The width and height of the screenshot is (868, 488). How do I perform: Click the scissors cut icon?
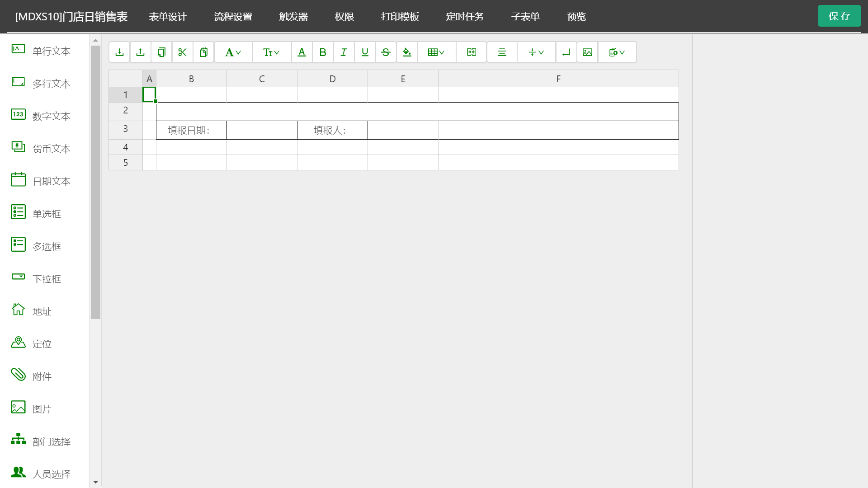[x=182, y=52]
